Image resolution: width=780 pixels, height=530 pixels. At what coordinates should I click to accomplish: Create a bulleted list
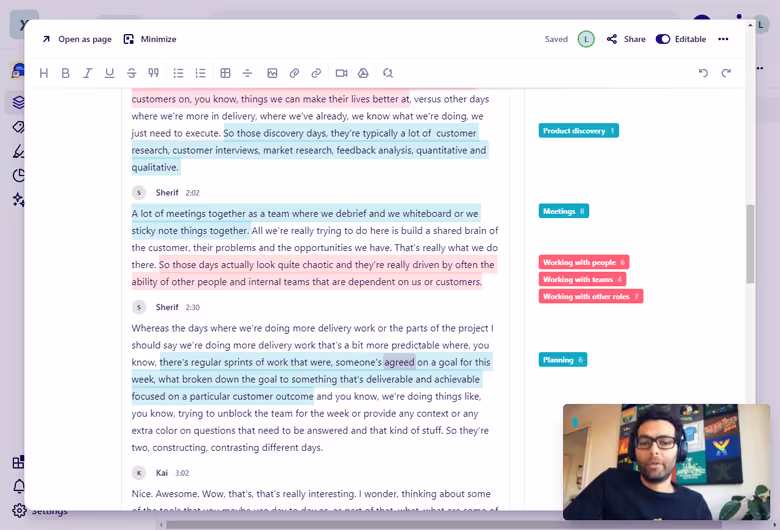pos(178,73)
